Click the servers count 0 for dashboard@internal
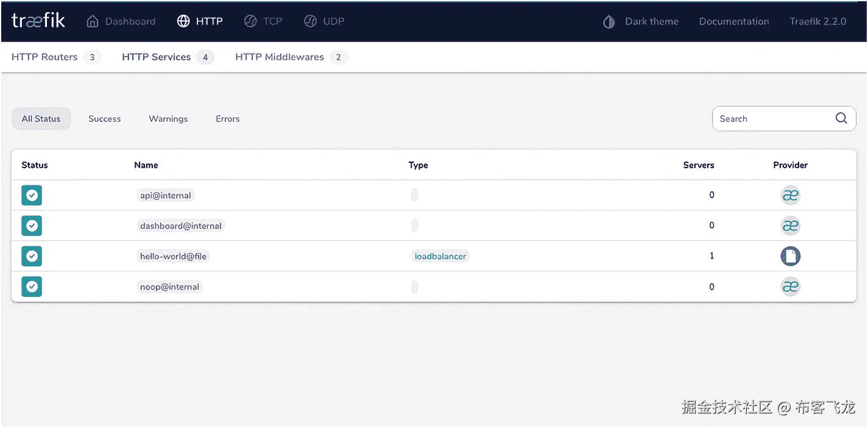 711,226
